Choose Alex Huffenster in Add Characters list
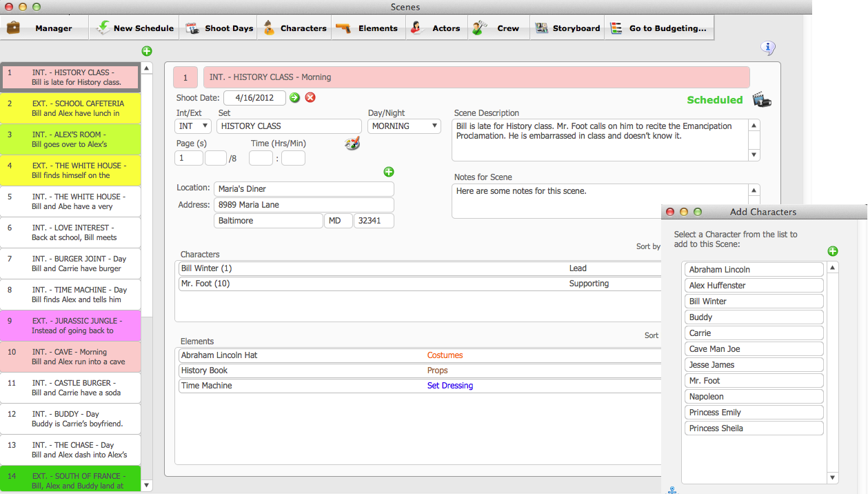This screenshot has width=868, height=494. click(754, 286)
